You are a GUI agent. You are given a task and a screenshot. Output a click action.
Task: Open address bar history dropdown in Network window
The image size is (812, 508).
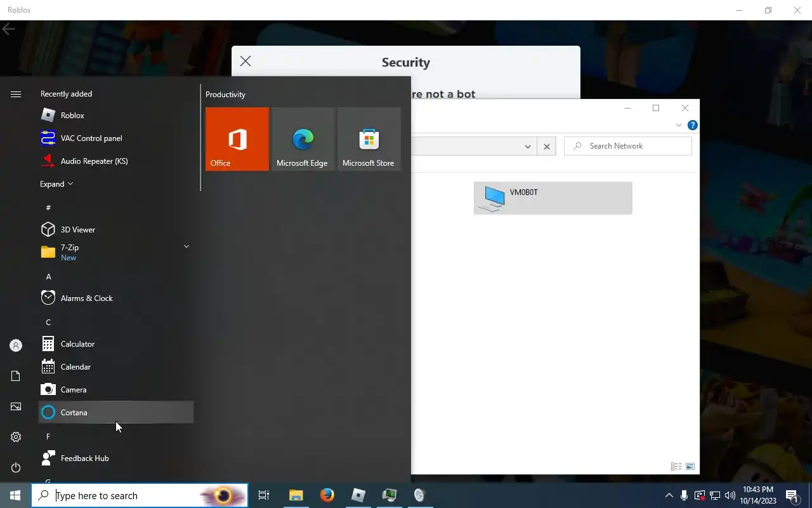click(527, 146)
